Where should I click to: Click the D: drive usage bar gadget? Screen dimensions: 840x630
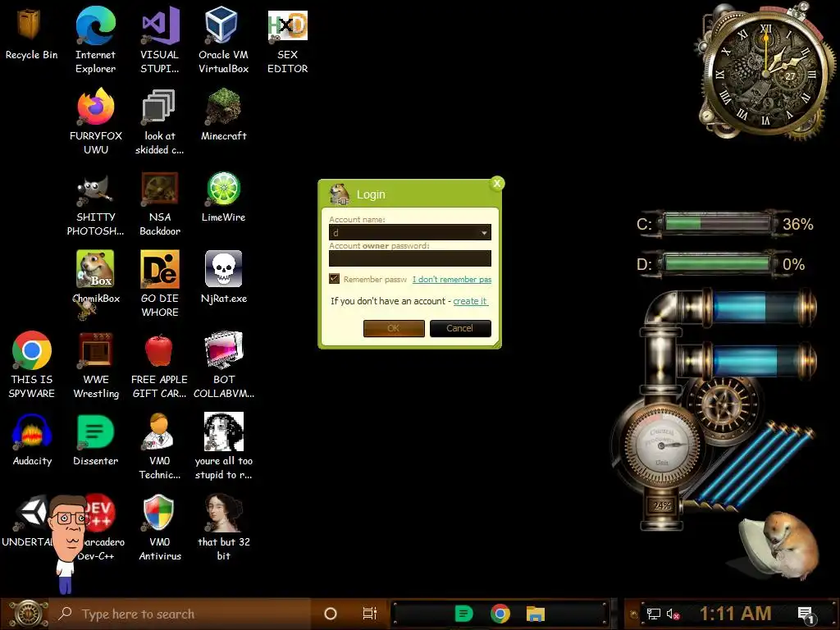pyautogui.click(x=717, y=264)
